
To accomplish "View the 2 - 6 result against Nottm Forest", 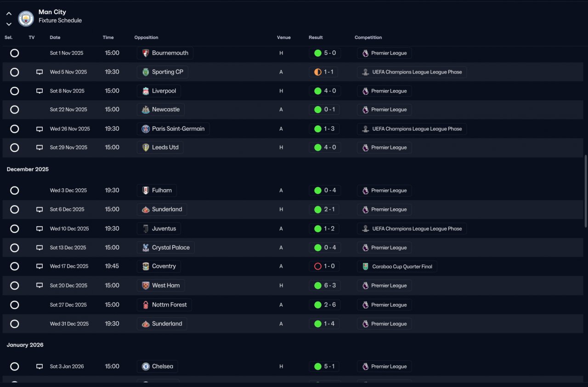I will tap(325, 305).
